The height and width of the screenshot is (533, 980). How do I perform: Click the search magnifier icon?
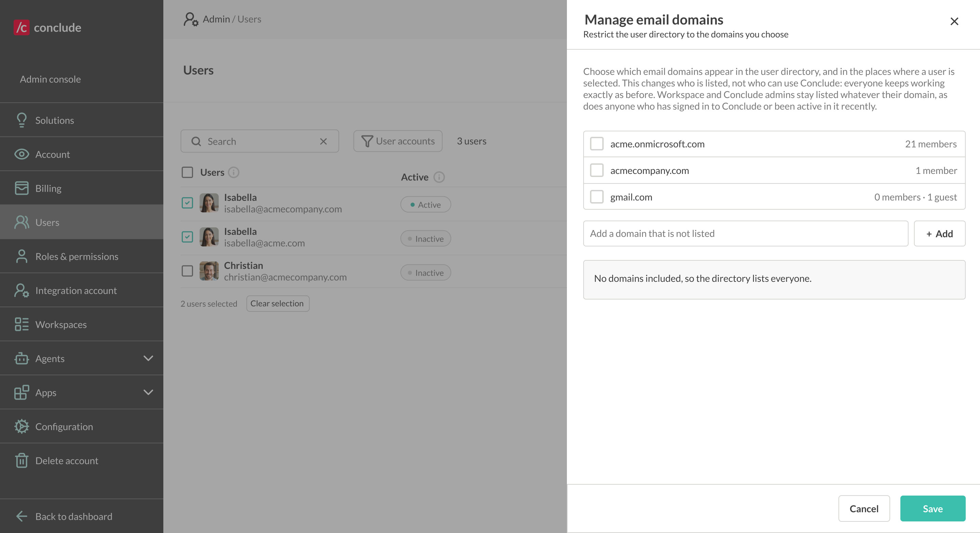(196, 142)
